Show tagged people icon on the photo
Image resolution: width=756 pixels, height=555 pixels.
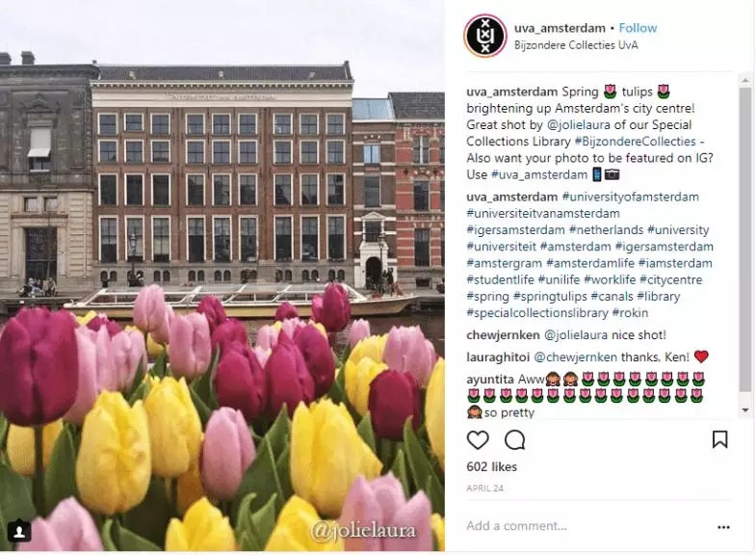point(19,531)
